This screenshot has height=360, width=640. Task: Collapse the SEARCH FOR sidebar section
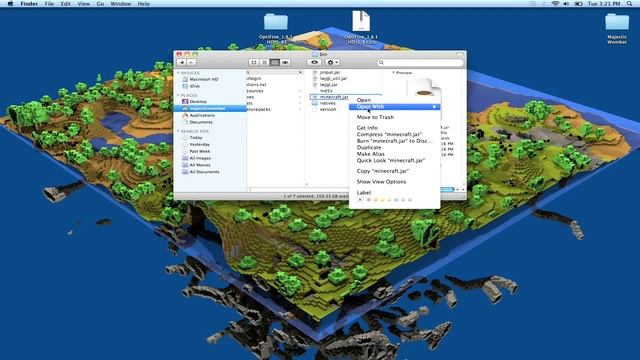[x=178, y=131]
